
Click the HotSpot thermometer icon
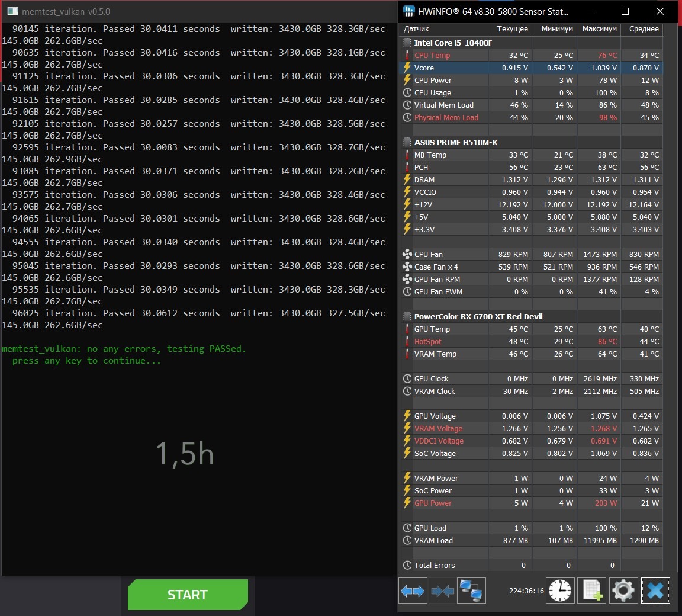(407, 342)
